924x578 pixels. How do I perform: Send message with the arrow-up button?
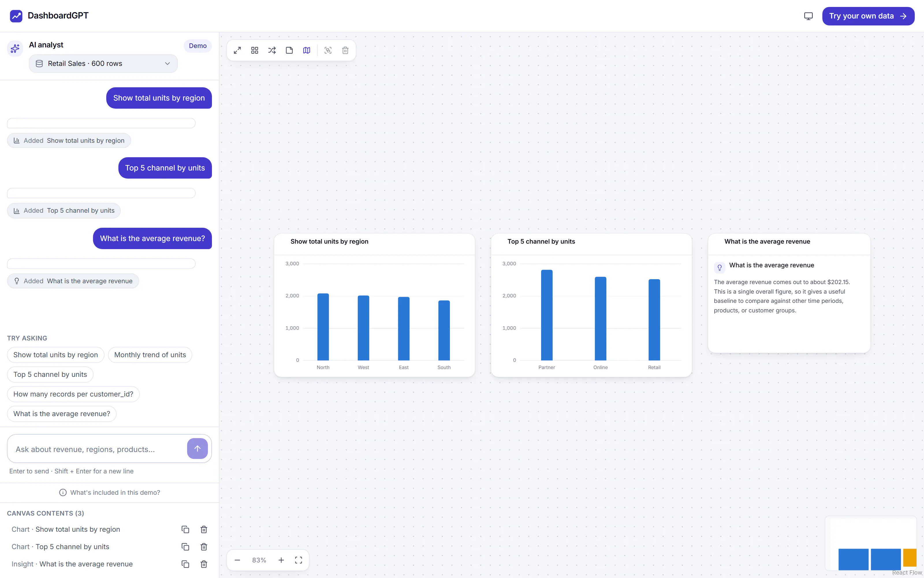pyautogui.click(x=198, y=449)
